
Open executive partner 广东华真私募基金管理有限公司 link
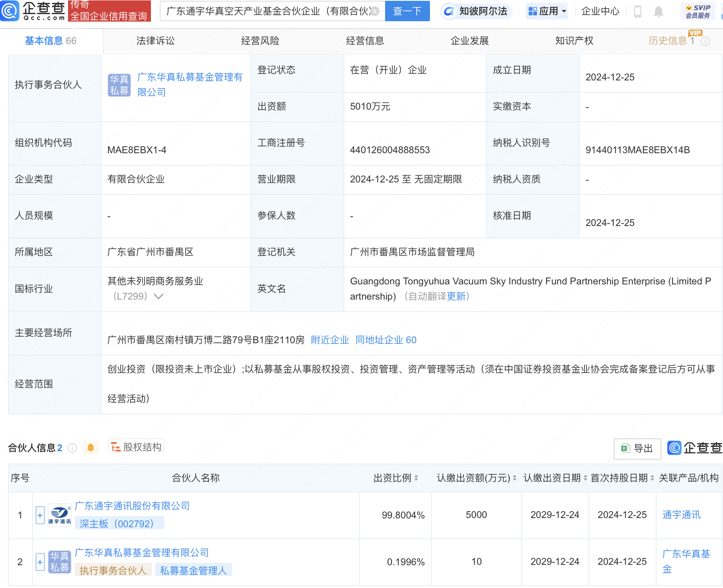coord(190,85)
